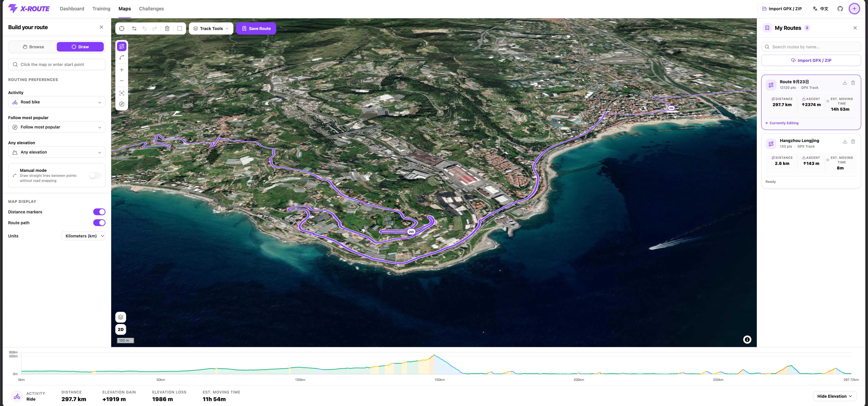This screenshot has width=868, height=406.
Task: Click the undo icon
Action: click(x=145, y=29)
